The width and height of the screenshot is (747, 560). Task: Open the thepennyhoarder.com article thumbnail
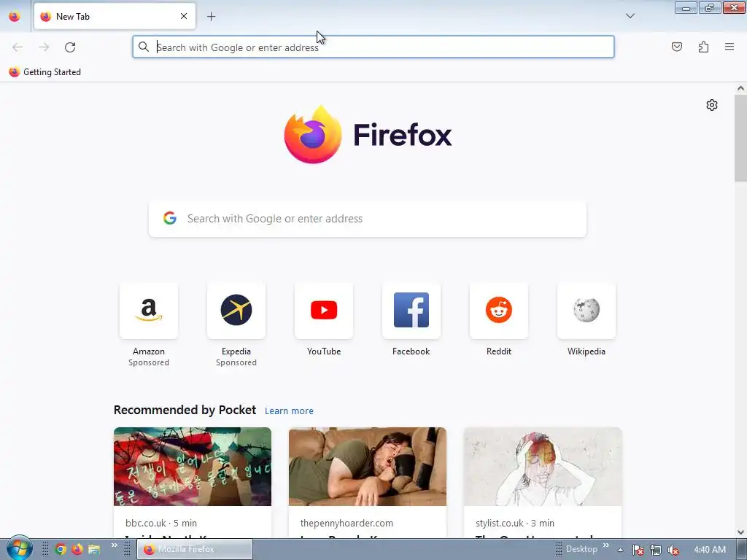click(368, 467)
